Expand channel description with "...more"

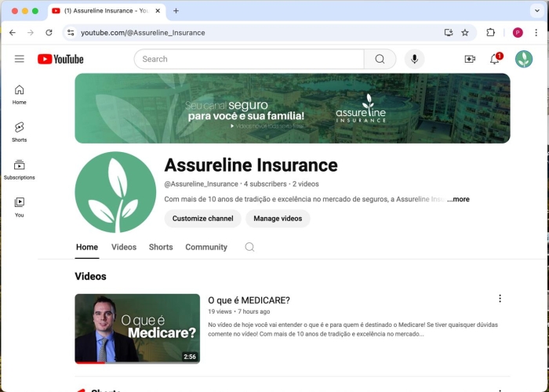click(458, 199)
